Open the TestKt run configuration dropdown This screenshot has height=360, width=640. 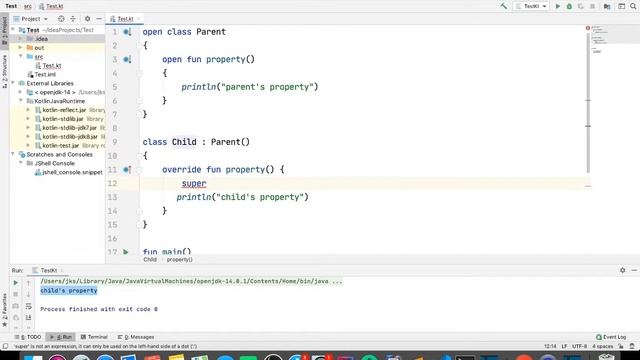[531, 6]
